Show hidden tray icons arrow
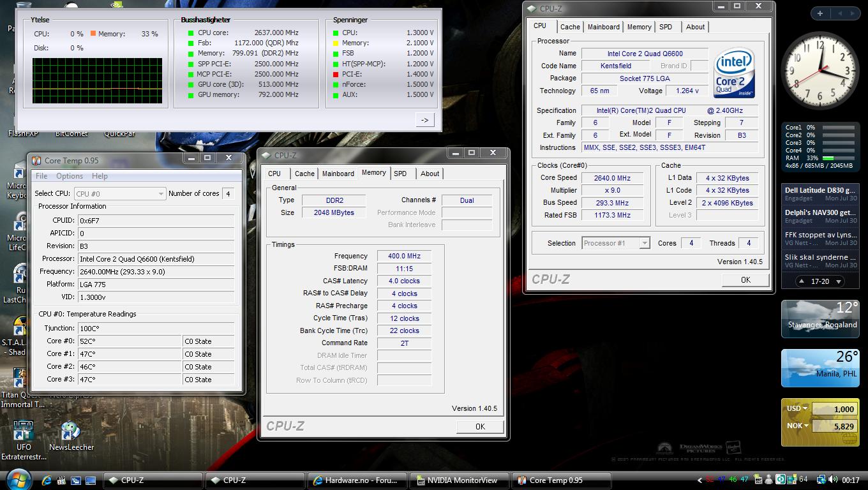Image resolution: width=868 pixels, height=490 pixels. [x=700, y=480]
